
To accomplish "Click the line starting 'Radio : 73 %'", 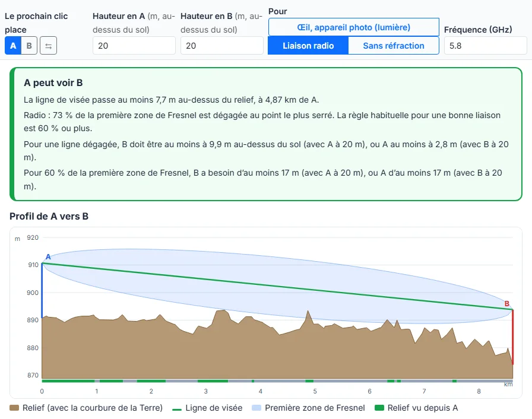I will (262, 122).
